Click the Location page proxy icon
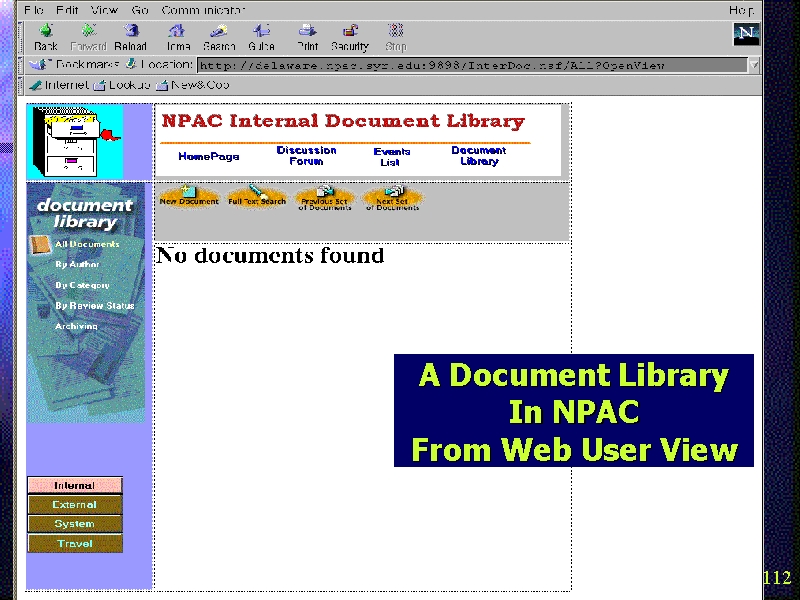Screen dimensions: 800x600 point(131,64)
